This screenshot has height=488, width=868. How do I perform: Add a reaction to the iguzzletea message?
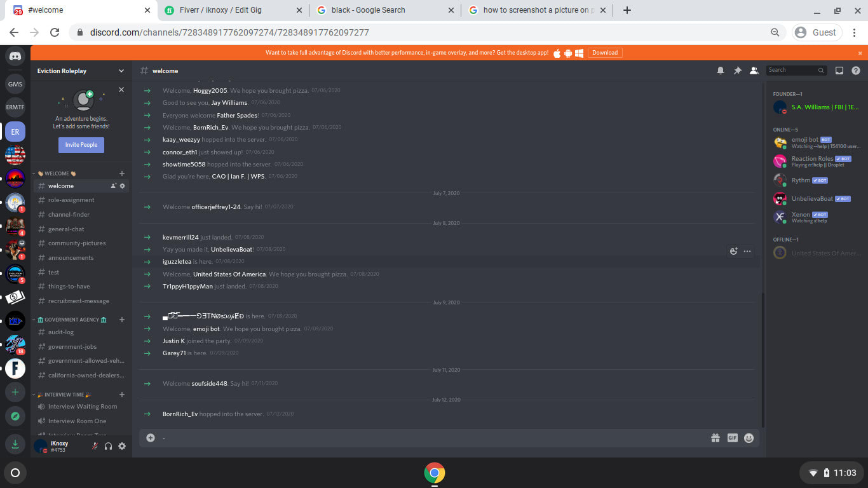733,251
